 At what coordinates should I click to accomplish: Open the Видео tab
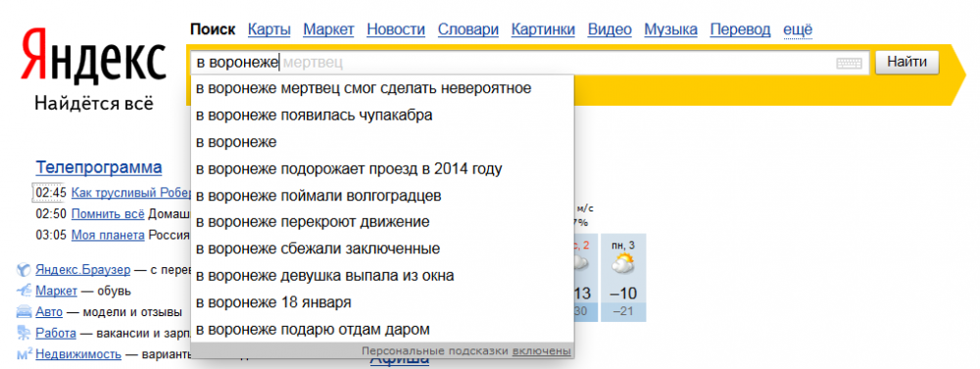610,29
